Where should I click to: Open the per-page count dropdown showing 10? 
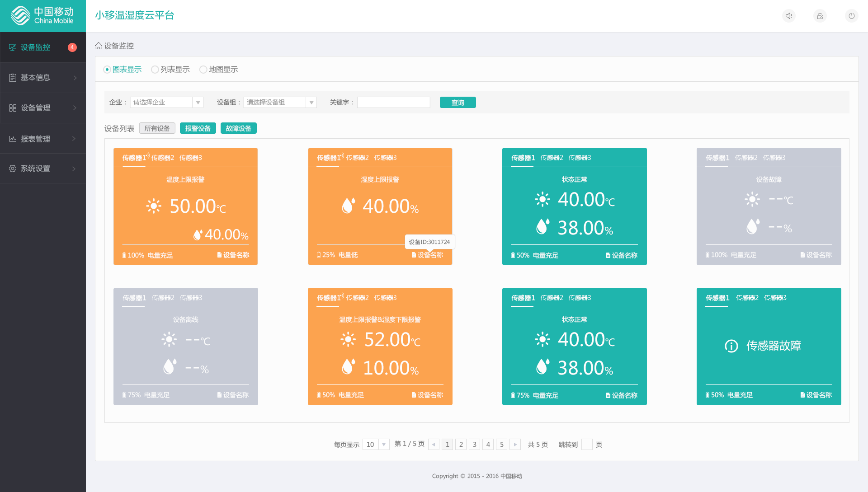tap(376, 445)
